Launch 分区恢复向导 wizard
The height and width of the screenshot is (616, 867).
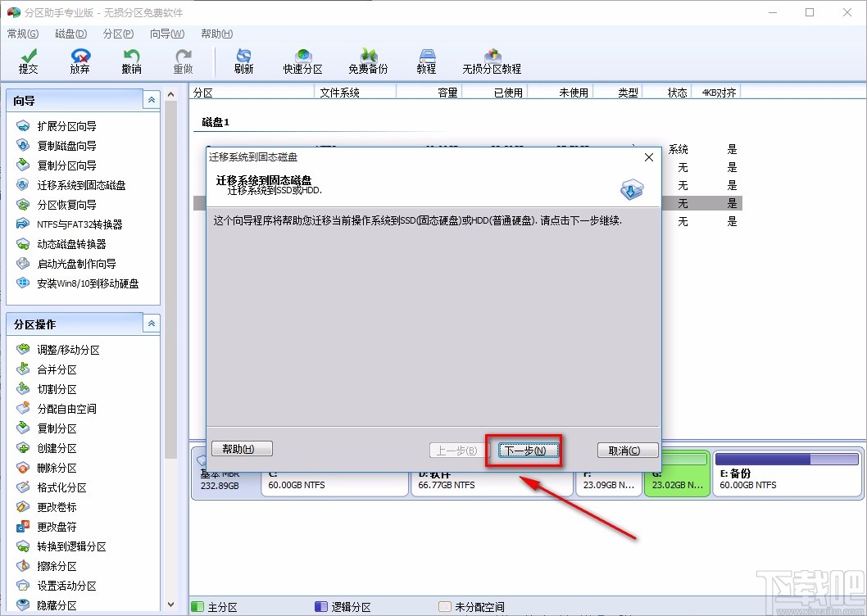[x=57, y=205]
